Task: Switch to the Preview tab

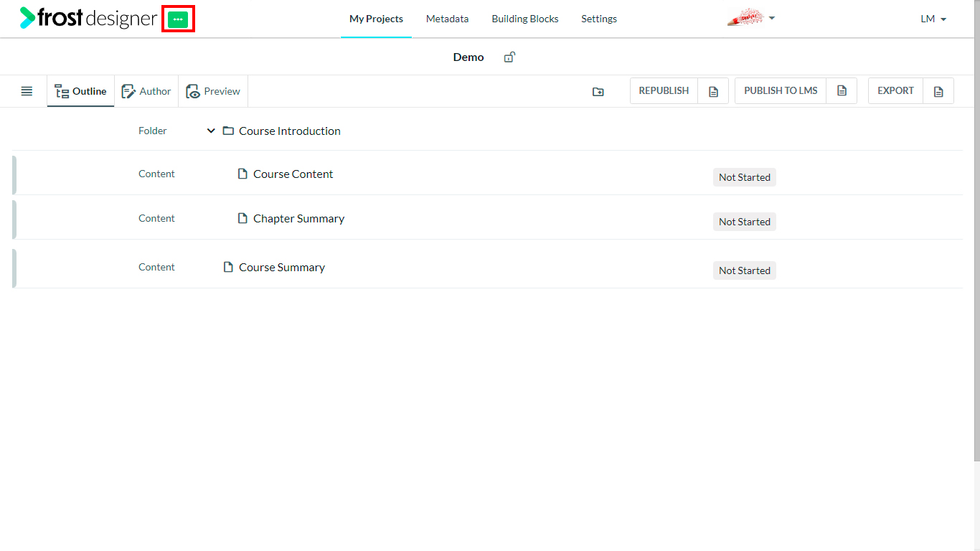Action: tap(213, 91)
